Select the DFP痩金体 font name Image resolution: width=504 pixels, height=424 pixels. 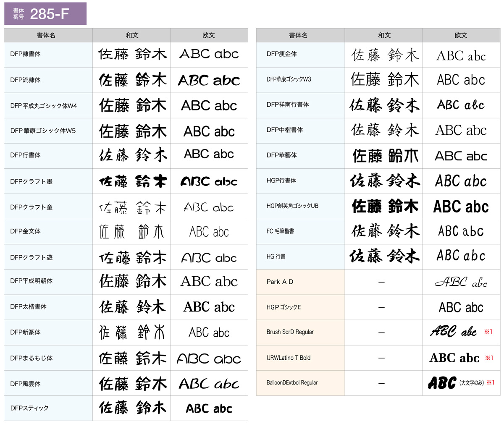click(x=282, y=54)
